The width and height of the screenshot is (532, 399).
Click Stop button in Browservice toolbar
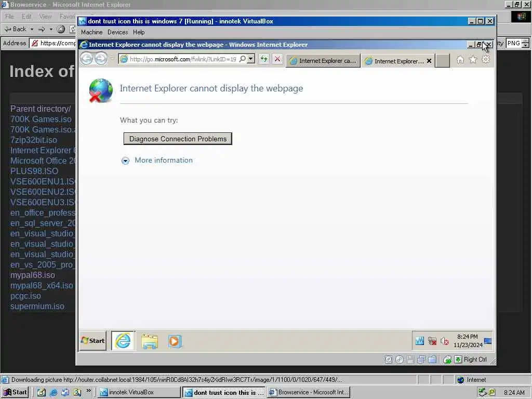tap(61, 29)
